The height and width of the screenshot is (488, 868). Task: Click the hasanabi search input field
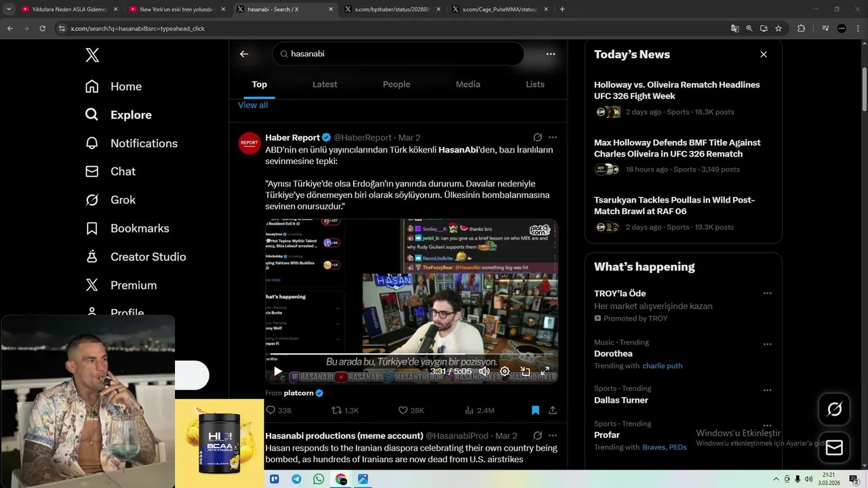pos(398,54)
